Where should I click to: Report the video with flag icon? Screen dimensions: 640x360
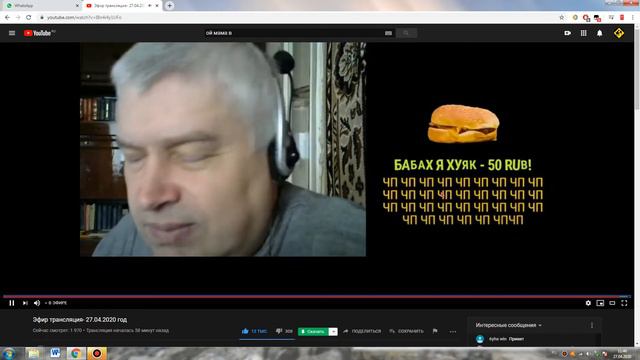pos(435,331)
